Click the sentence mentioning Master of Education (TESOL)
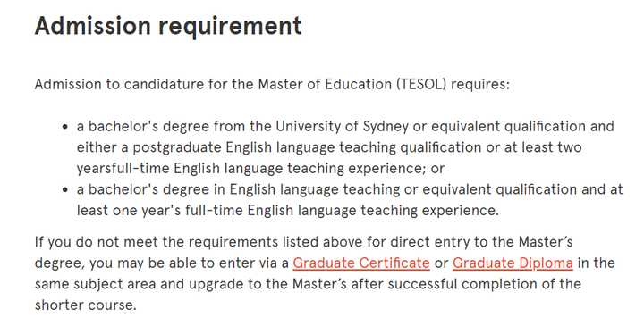Screen dimensions: 644x326 pyautogui.click(x=272, y=84)
